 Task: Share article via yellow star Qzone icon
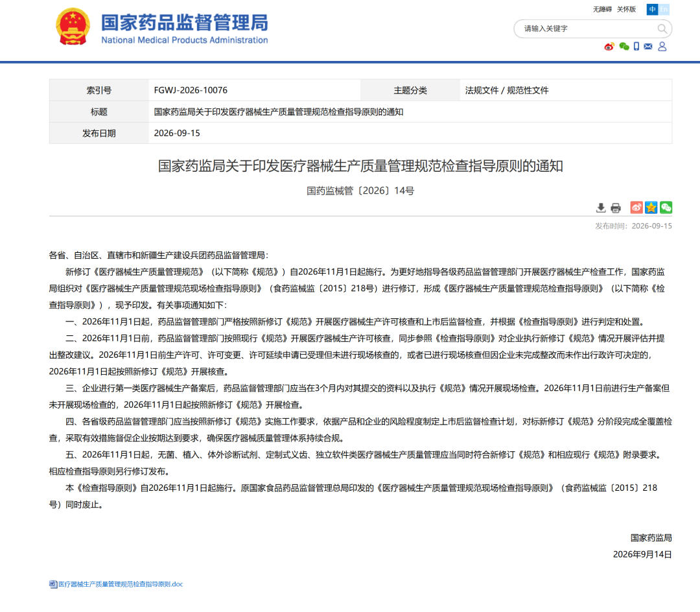(651, 207)
